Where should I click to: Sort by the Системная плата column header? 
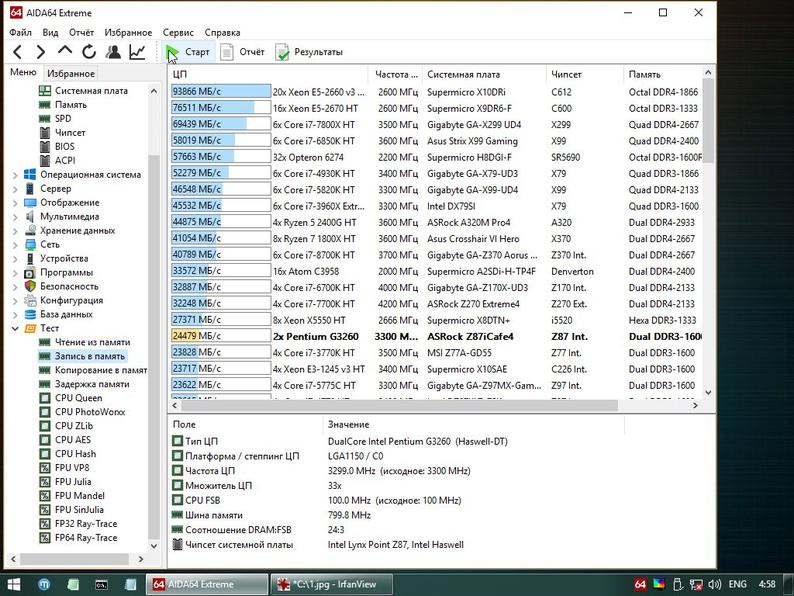tap(484, 74)
